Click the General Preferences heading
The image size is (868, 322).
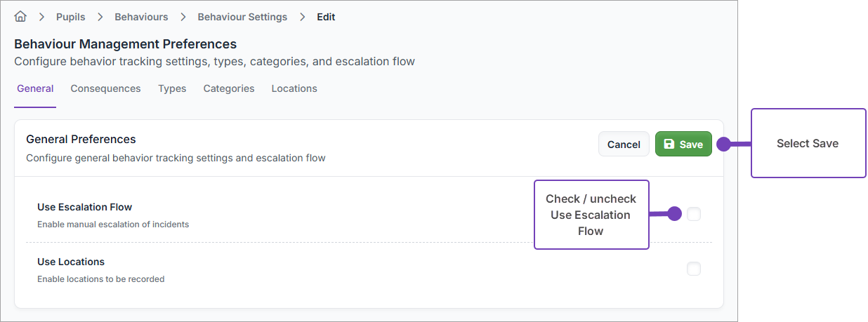pyautogui.click(x=81, y=139)
